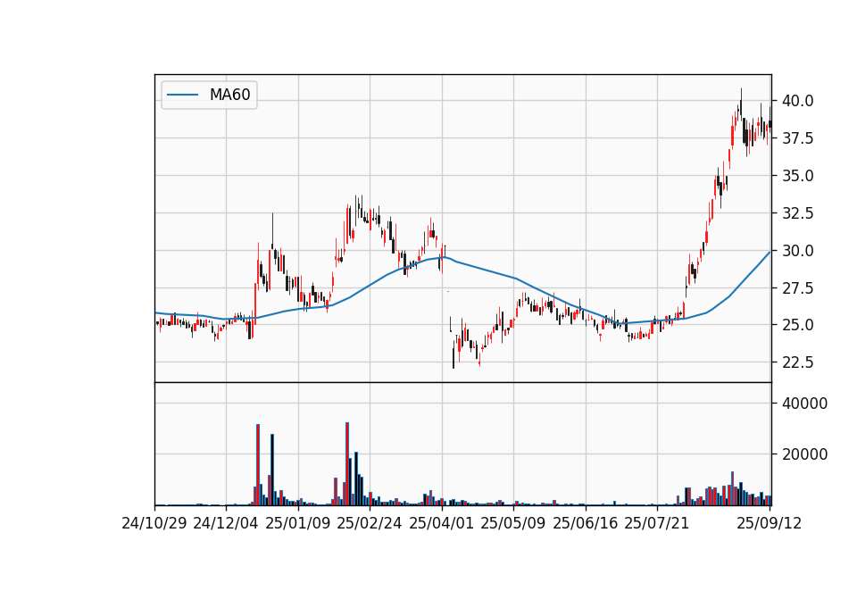Click the 25/01/09 date label

coord(298,523)
